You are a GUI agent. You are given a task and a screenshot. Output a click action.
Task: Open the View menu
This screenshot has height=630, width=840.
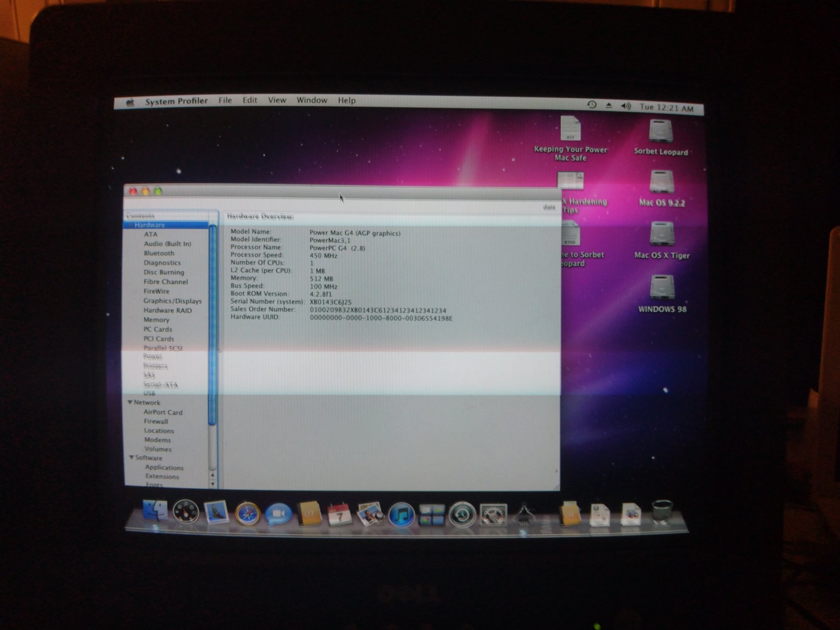coord(277,100)
